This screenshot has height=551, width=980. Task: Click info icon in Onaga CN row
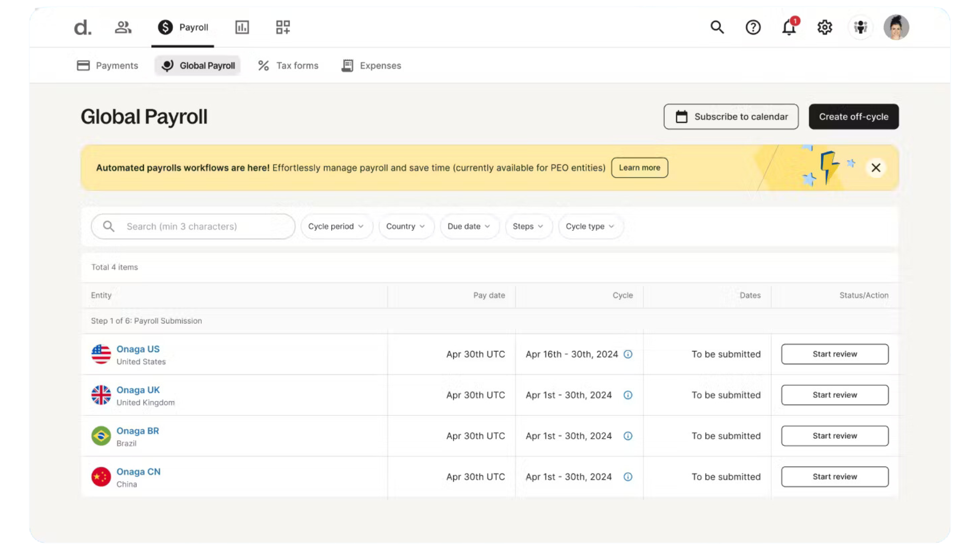(628, 477)
